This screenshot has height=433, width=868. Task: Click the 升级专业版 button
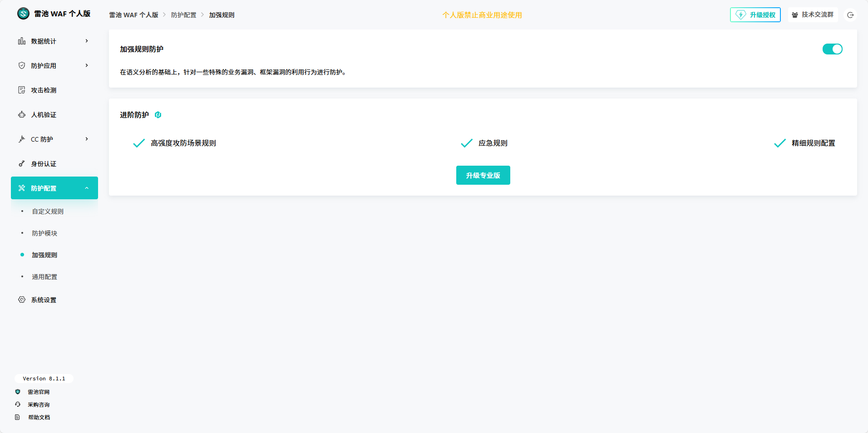[x=483, y=175]
